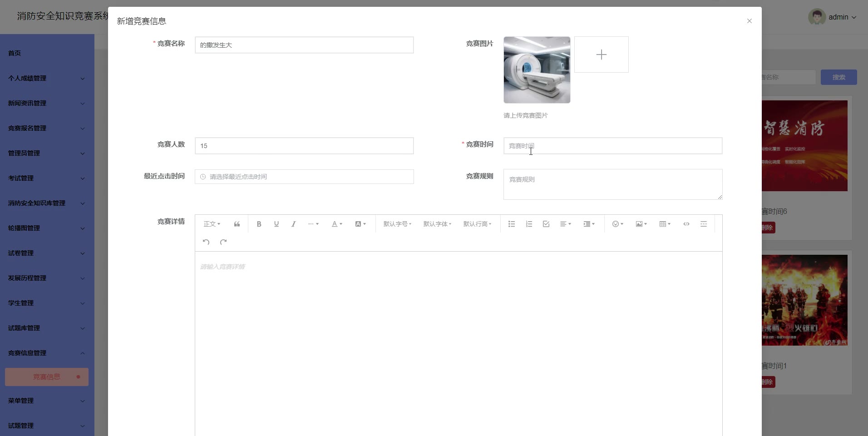
Task: Open the indent options
Action: [589, 224]
